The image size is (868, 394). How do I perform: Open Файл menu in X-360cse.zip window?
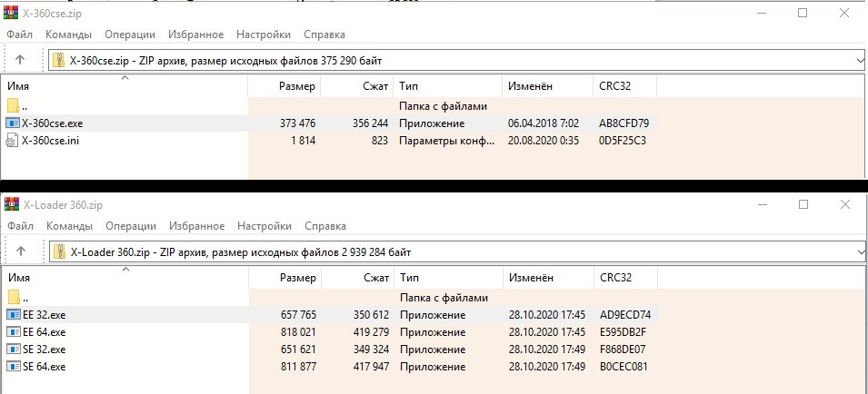coord(20,34)
